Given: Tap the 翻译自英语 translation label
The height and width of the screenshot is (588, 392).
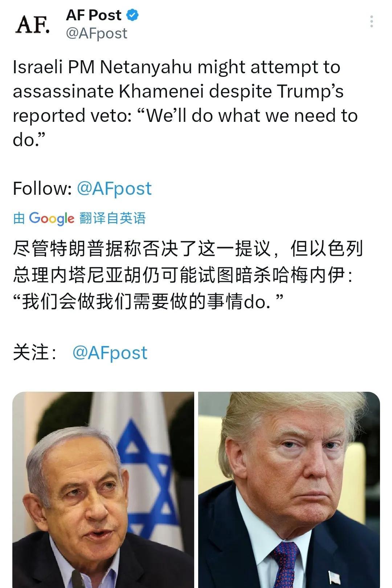Looking at the screenshot, I should tap(113, 218).
